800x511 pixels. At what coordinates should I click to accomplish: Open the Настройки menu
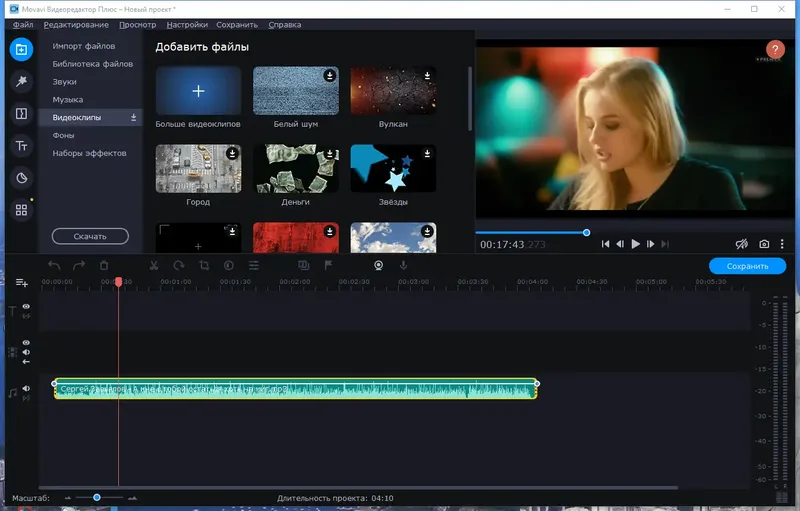click(187, 24)
